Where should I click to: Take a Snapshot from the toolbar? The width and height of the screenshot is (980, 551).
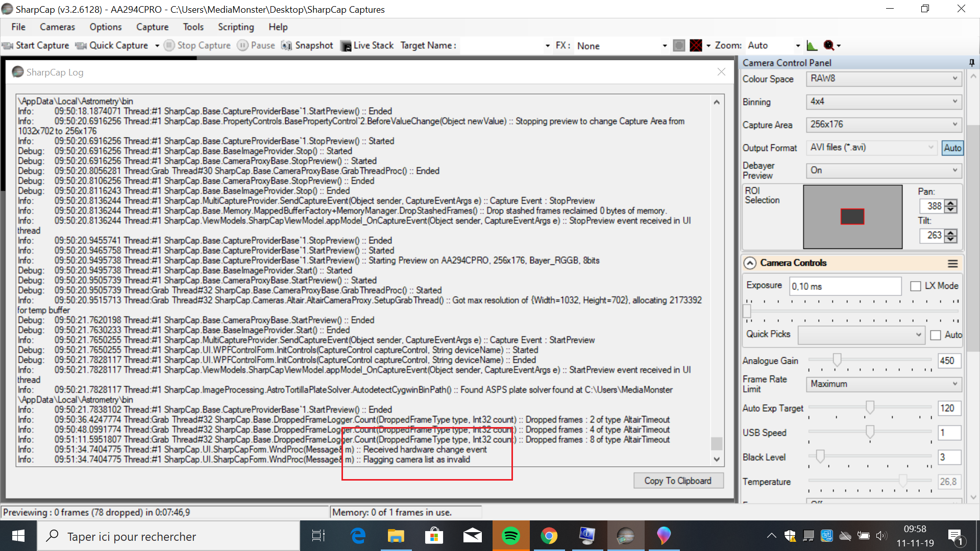307,45
